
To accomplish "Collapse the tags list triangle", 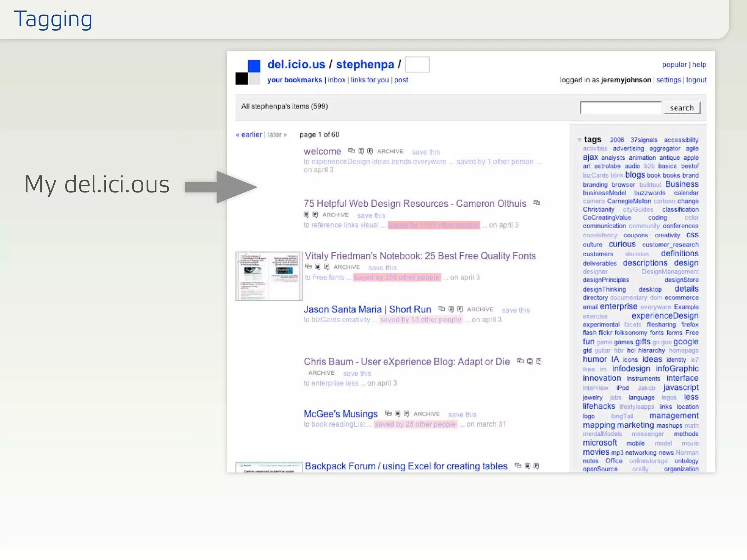I will 579,140.
